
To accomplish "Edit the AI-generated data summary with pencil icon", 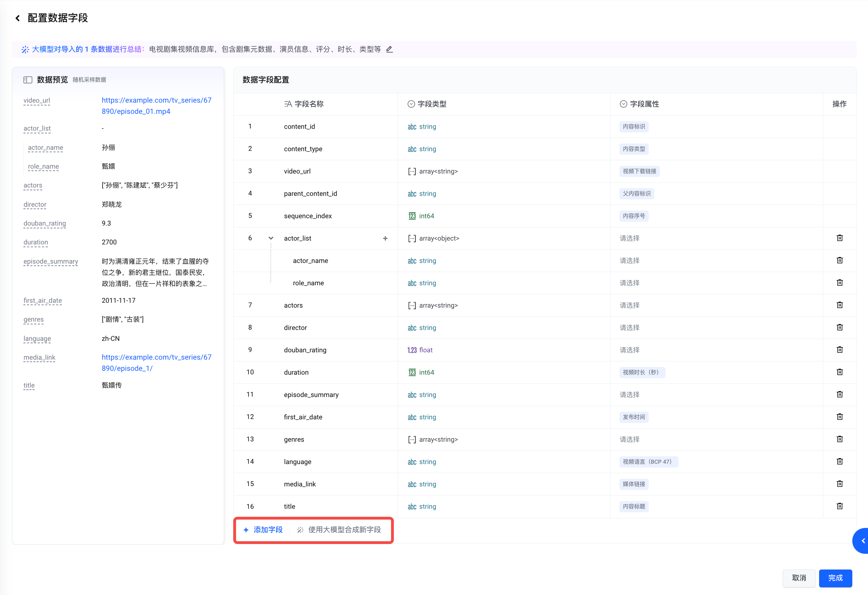I will point(389,49).
